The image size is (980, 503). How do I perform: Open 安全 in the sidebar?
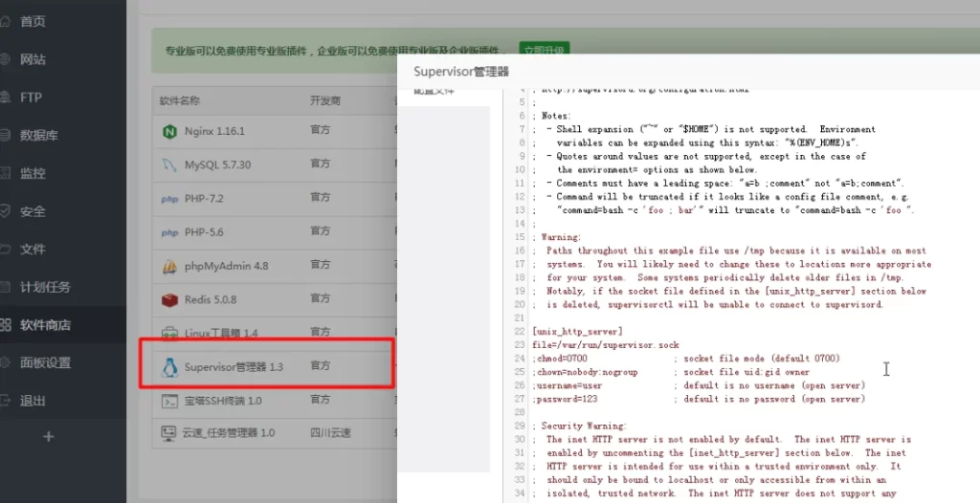click(x=33, y=211)
